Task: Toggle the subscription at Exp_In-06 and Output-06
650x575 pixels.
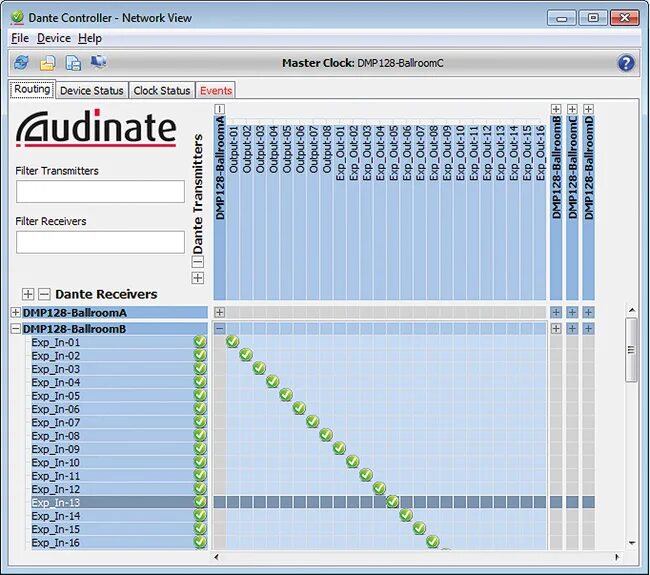Action: pos(299,408)
